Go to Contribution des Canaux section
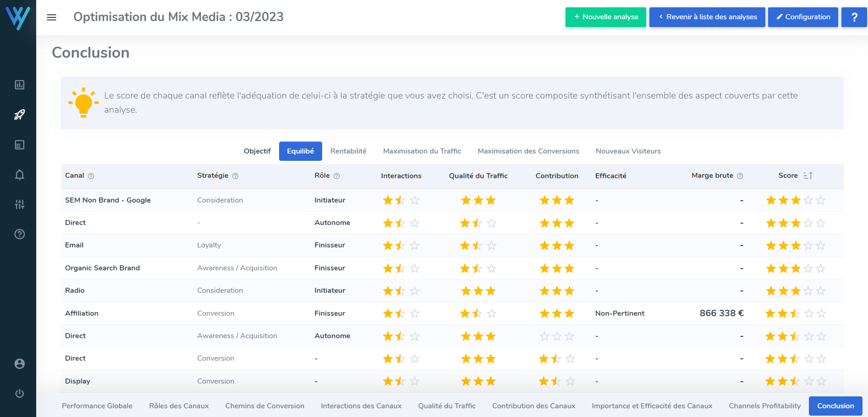 pos(533,406)
